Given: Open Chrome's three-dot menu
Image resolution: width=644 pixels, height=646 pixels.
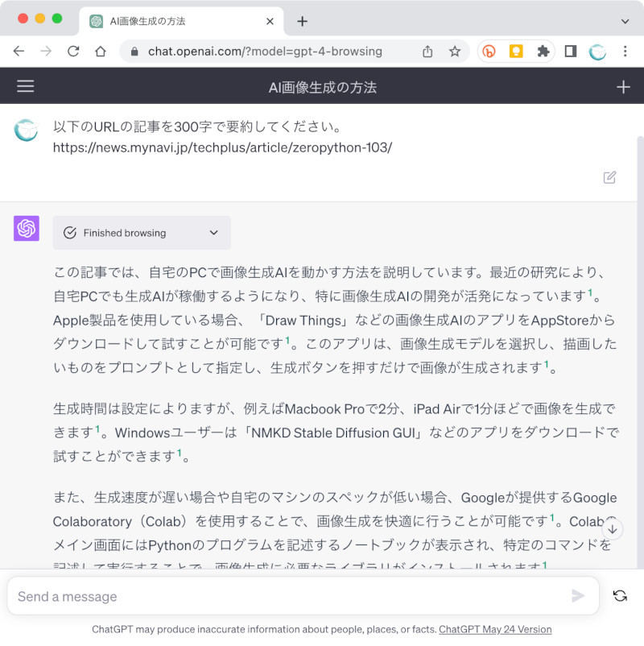Looking at the screenshot, I should click(x=625, y=52).
